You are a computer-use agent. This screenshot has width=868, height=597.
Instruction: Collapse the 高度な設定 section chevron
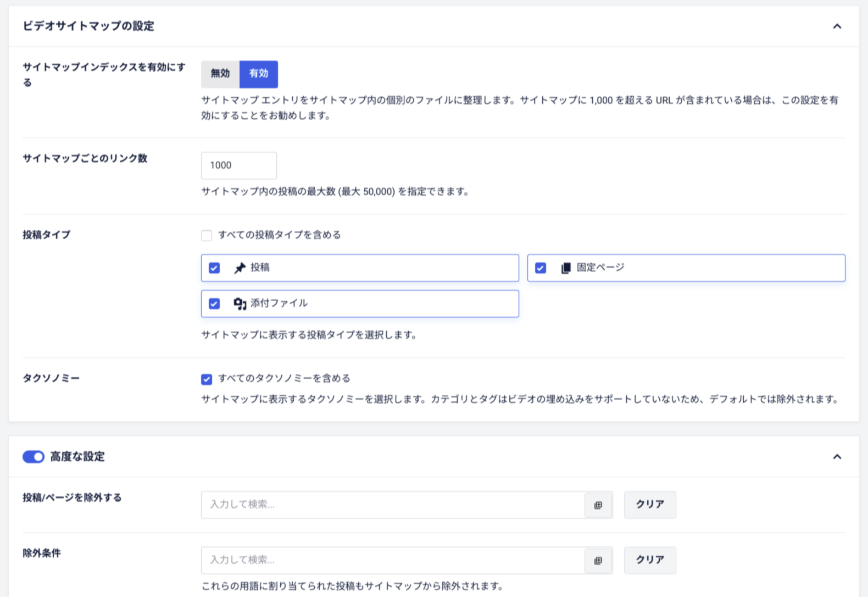(837, 457)
